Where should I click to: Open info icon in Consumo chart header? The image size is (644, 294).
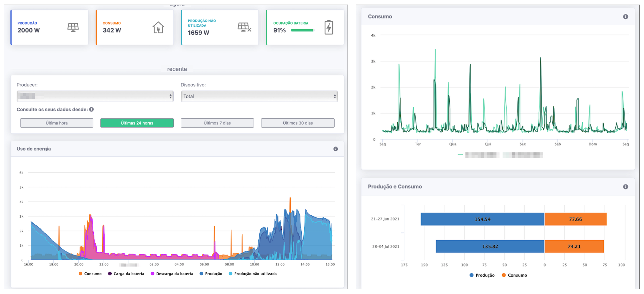(625, 17)
